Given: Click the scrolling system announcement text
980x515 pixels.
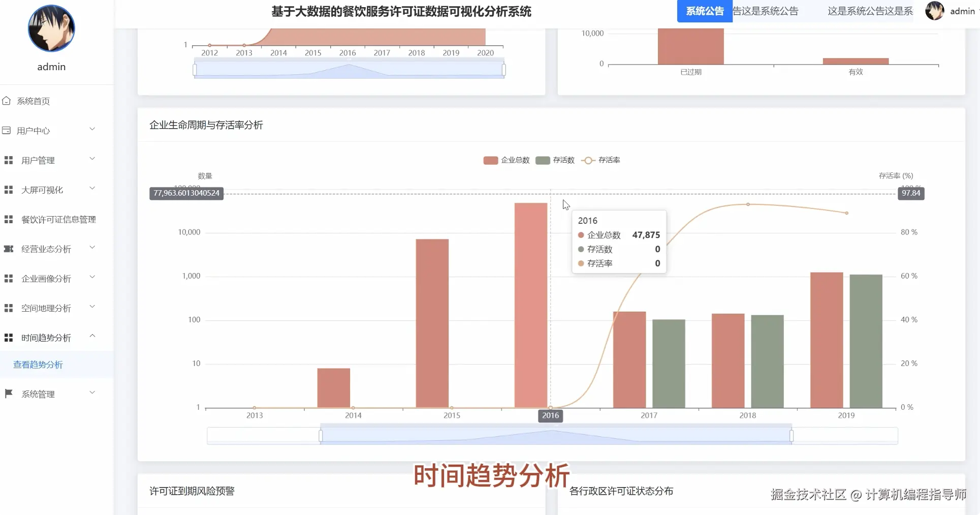Looking at the screenshot, I should 823,11.
